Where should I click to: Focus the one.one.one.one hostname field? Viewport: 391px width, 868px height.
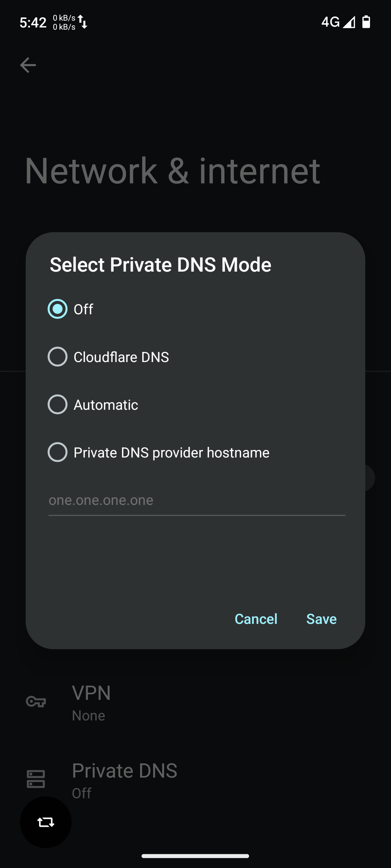click(197, 501)
